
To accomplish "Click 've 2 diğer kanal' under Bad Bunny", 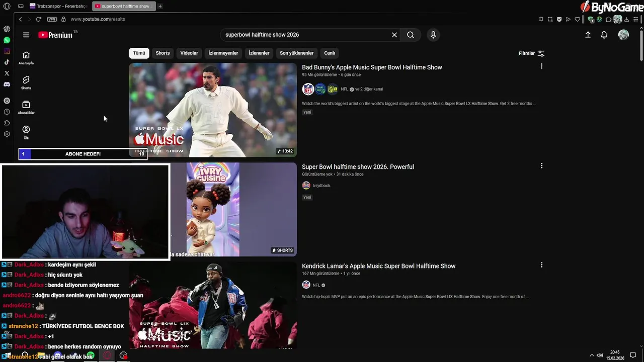I will pos(369,89).
